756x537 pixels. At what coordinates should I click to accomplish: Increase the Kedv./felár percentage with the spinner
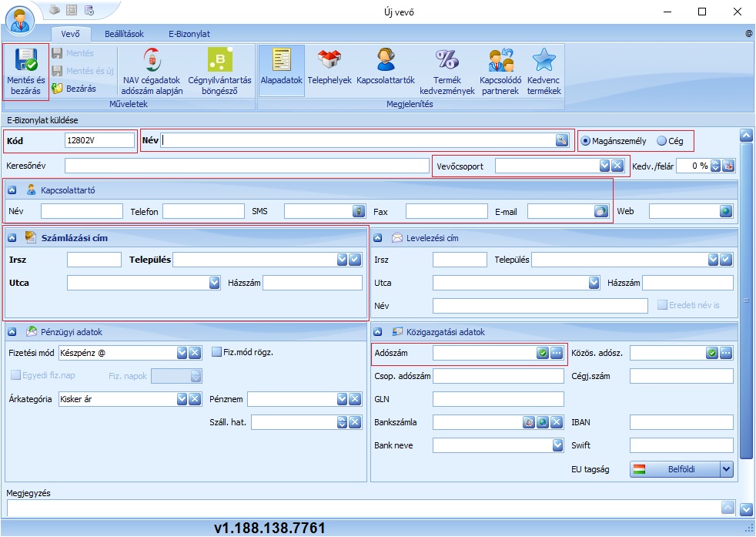[715, 163]
